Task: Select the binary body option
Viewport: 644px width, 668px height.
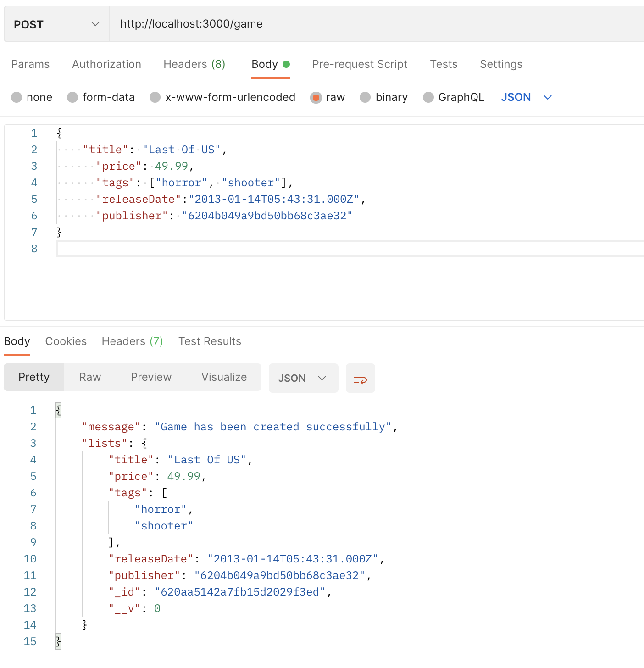Action: point(383,97)
